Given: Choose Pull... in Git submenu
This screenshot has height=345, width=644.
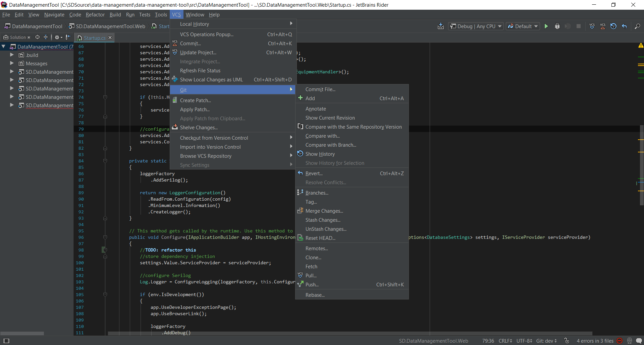Looking at the screenshot, I should [x=352, y=276].
